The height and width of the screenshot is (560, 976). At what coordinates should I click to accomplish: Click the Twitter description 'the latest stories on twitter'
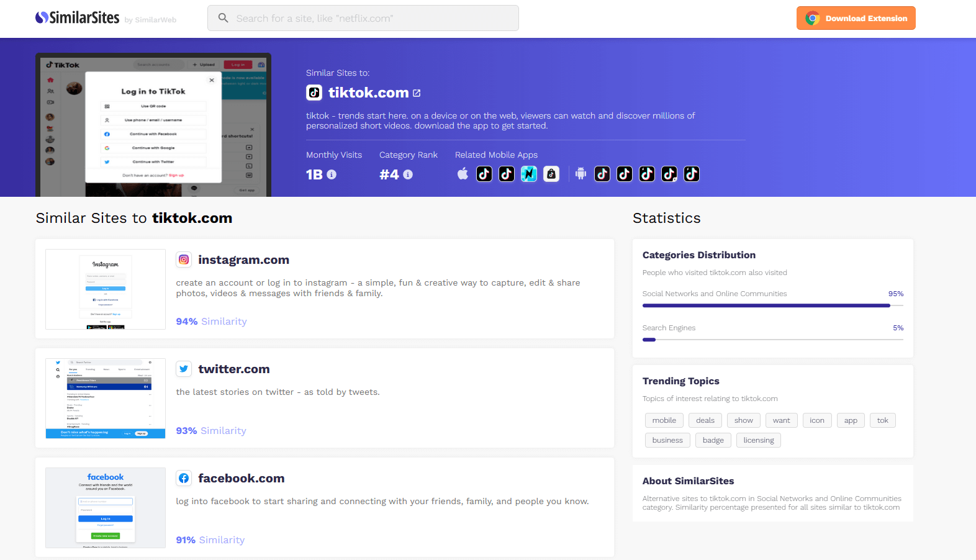(x=278, y=392)
